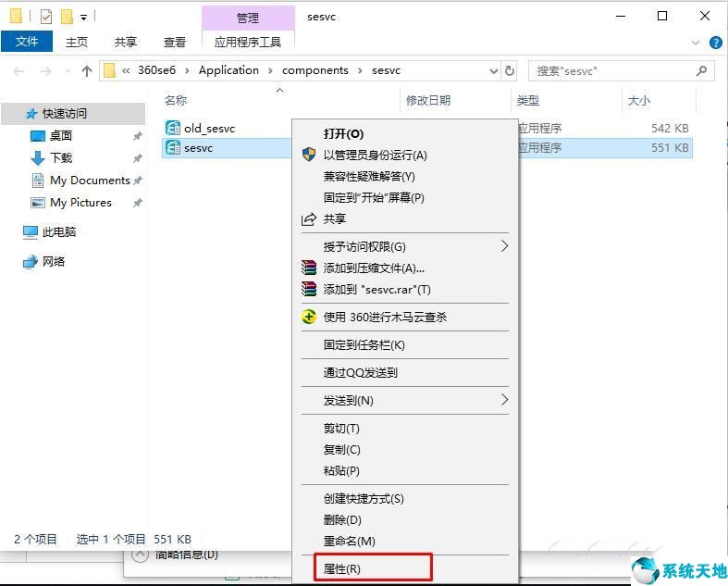728x586 pixels.
Task: Click the 360 scan icon in the context menu
Action: point(309,317)
